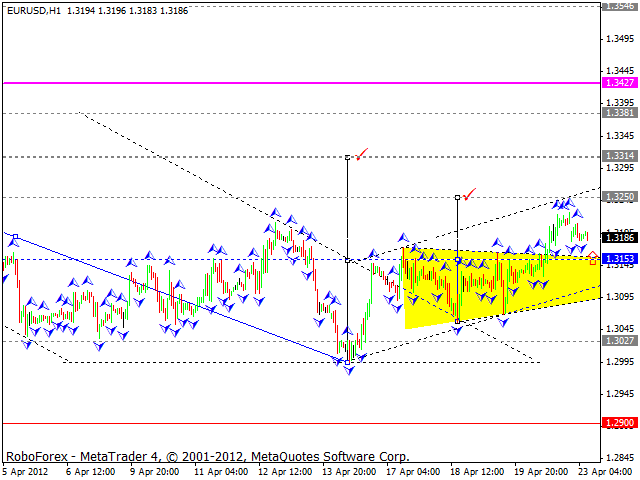The height and width of the screenshot is (480, 640).
Task: Select the blue trendline start anchor square
Action: (x=16, y=236)
